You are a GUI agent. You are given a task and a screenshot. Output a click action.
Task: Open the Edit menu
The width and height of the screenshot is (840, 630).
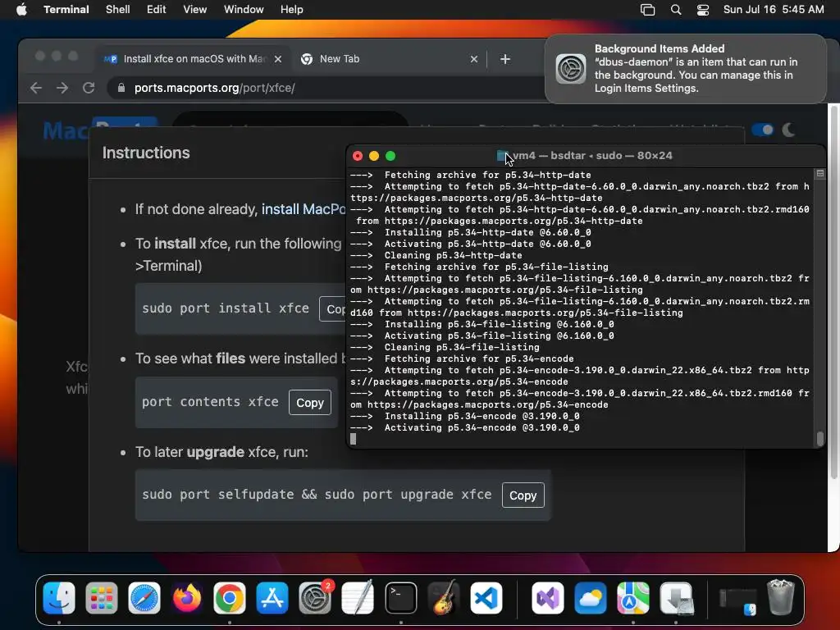[x=157, y=10]
